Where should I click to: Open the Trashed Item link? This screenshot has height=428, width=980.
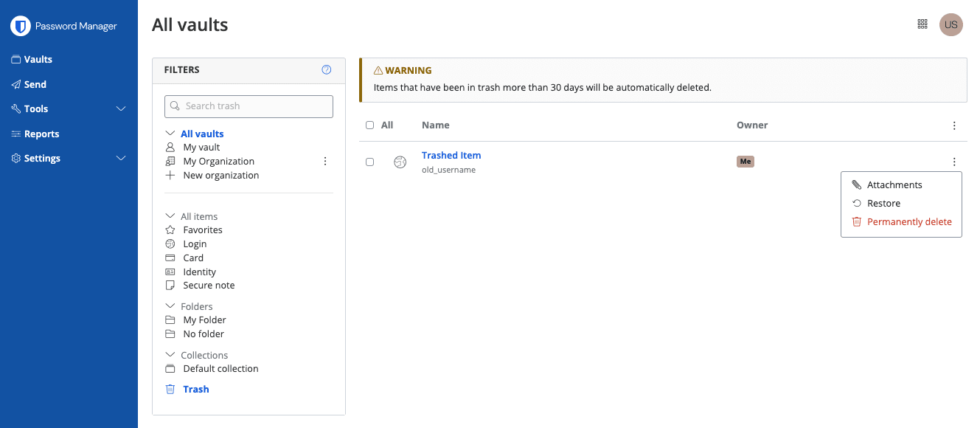(x=451, y=155)
